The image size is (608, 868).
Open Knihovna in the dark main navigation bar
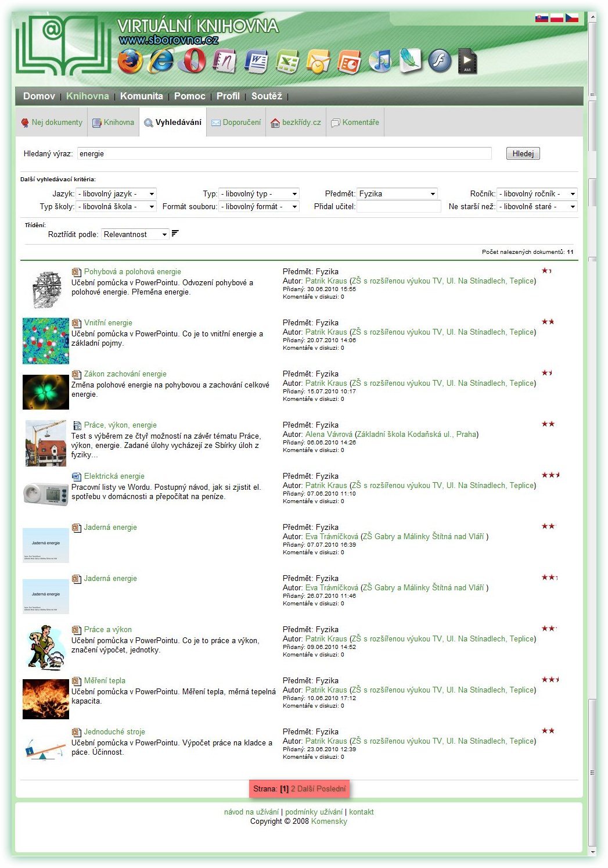click(x=88, y=96)
